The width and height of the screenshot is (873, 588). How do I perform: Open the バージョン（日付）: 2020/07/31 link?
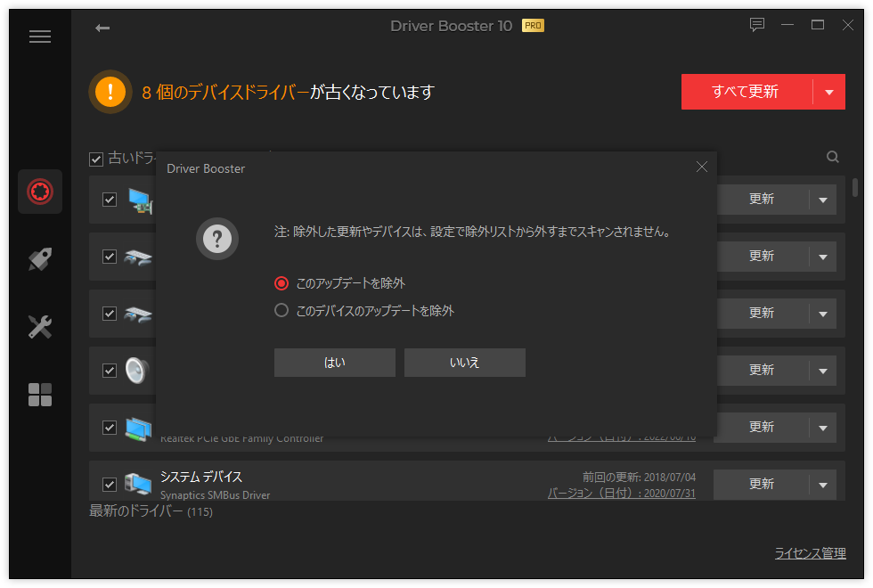tap(622, 494)
